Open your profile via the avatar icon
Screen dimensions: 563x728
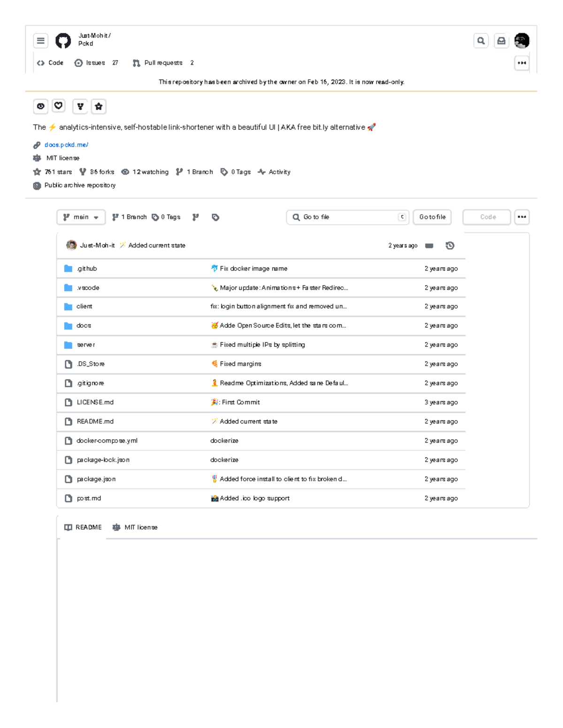[x=522, y=41]
